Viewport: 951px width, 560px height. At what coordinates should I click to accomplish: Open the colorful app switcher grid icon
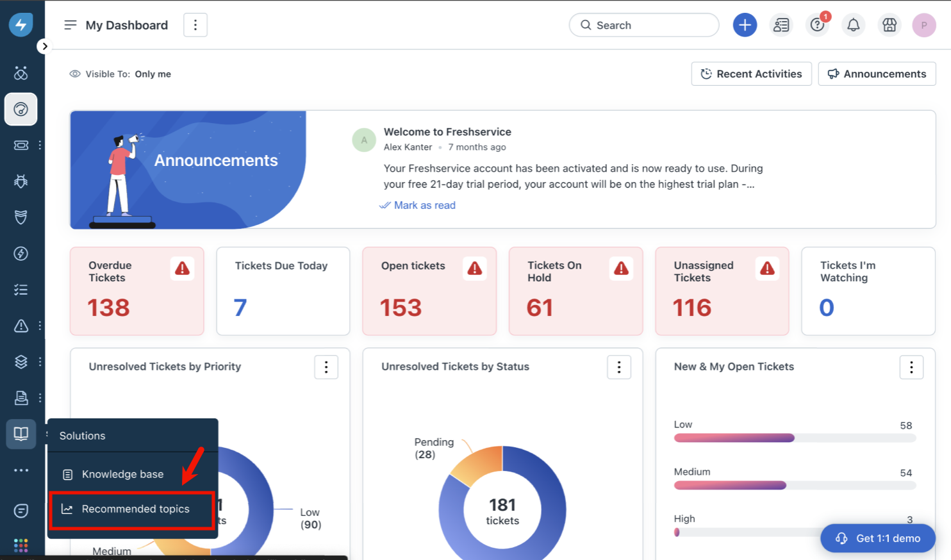[21, 545]
